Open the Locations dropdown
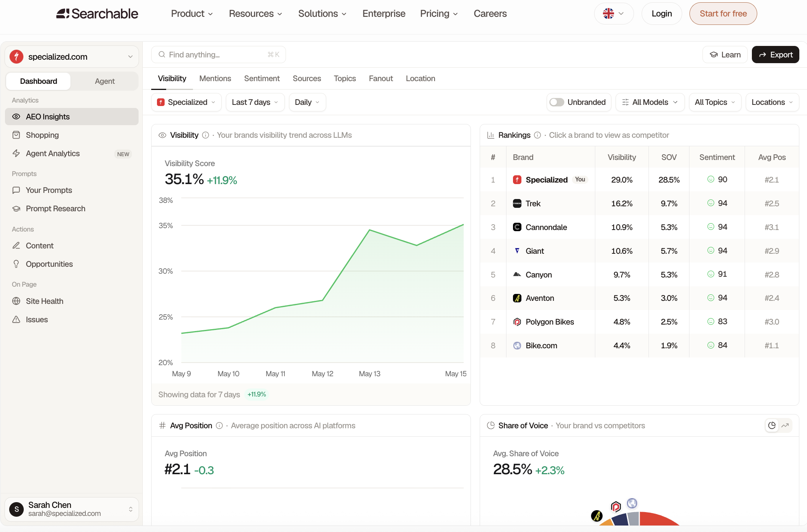807x532 pixels. pos(772,102)
